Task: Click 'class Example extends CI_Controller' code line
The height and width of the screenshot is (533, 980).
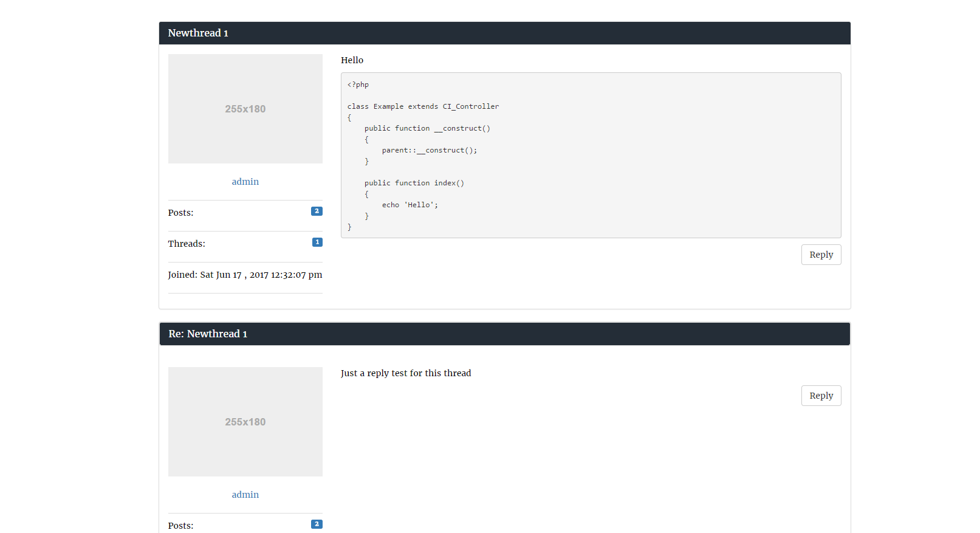Action: 423,106
